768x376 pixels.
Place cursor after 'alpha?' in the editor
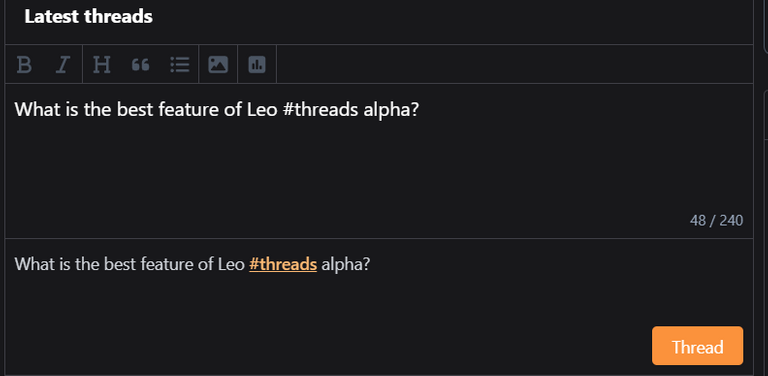[420, 110]
